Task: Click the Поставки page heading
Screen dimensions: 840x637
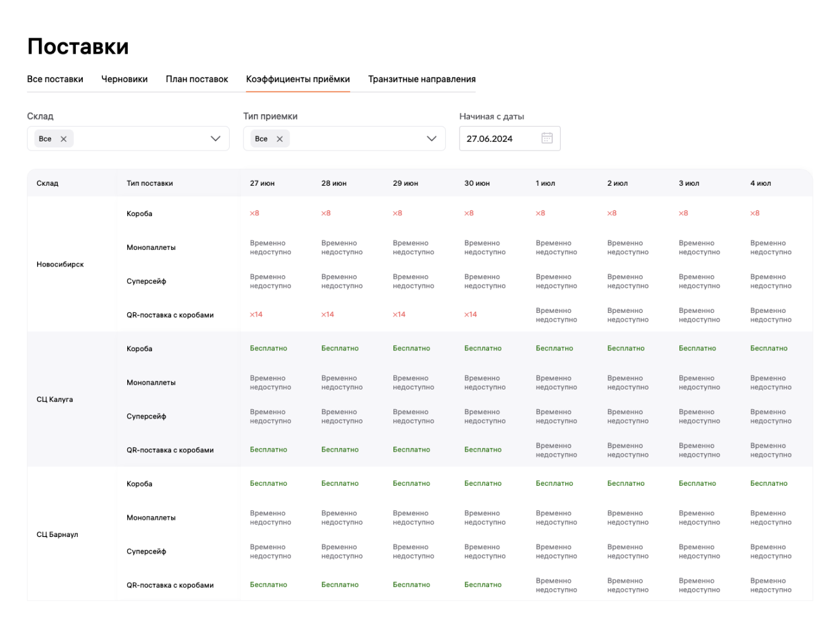Action: 78,46
